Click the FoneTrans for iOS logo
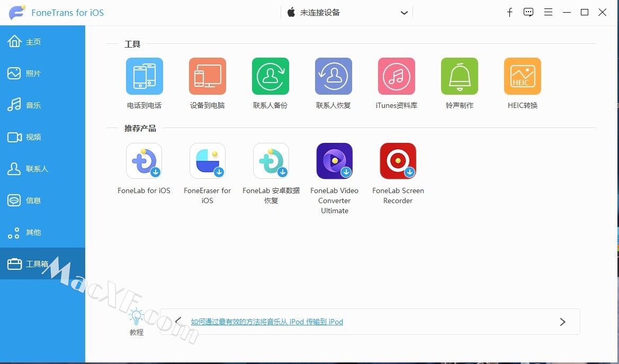 [x=17, y=13]
